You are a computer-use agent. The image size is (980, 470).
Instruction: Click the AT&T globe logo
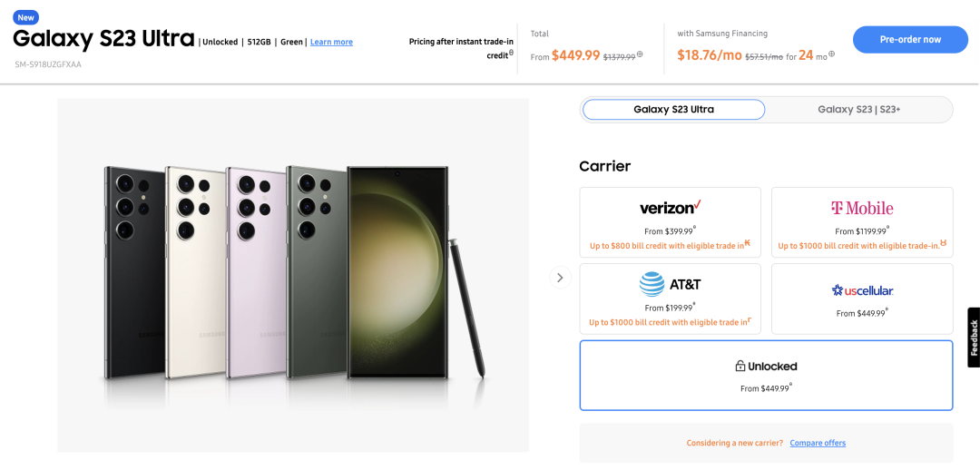pos(652,284)
